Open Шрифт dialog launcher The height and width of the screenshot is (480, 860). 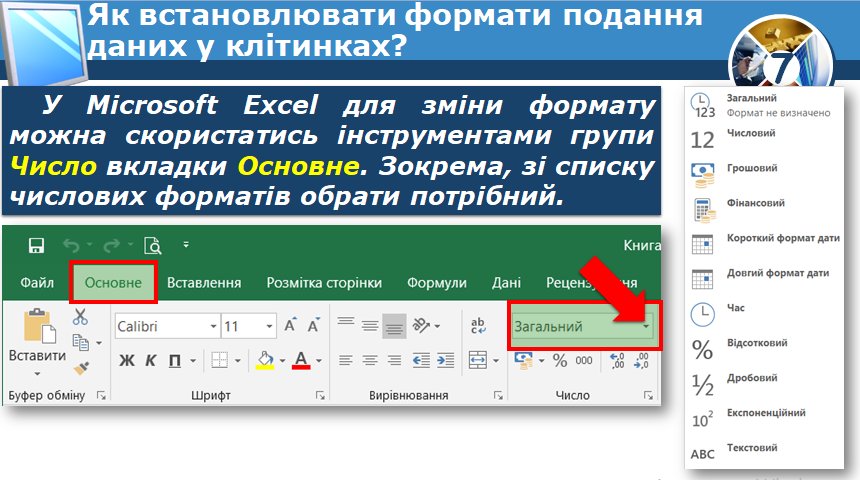click(320, 396)
